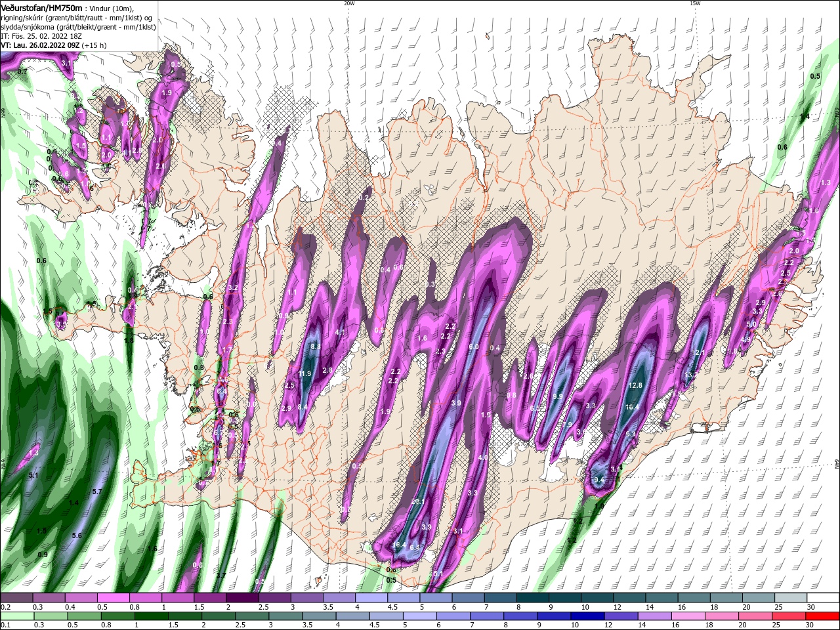Click the 3.7 value at the bottom edge
The height and width of the screenshot is (630, 840).
pos(221,576)
